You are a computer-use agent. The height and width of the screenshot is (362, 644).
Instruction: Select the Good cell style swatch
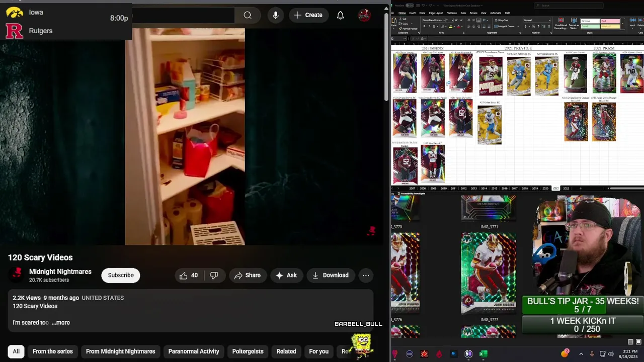590,26
